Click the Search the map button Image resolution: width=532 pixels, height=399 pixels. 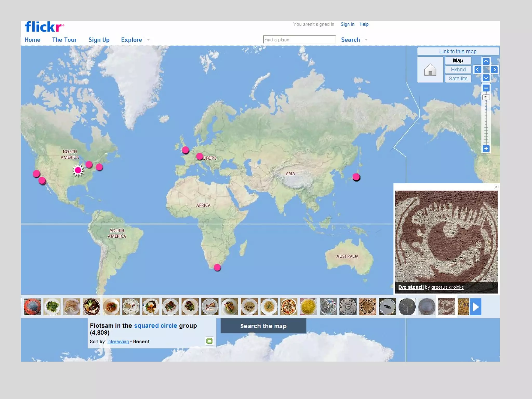[263, 326]
